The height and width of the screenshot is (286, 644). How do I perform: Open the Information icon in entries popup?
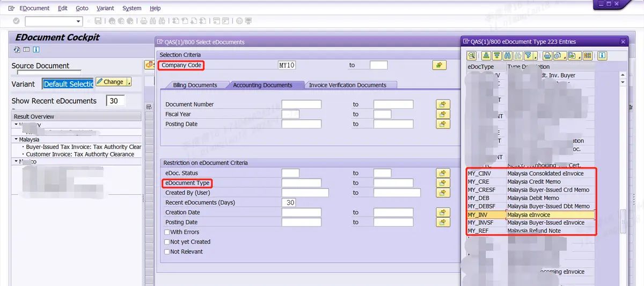coord(602,55)
